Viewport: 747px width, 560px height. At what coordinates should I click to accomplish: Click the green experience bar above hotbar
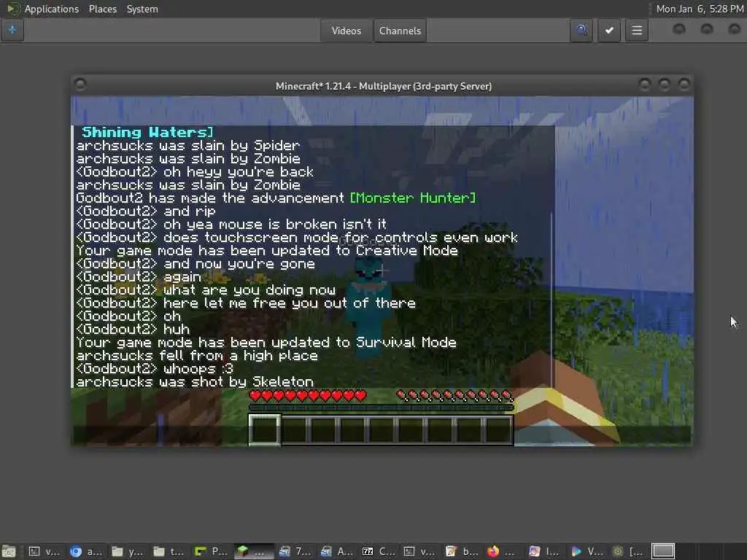[381, 408]
